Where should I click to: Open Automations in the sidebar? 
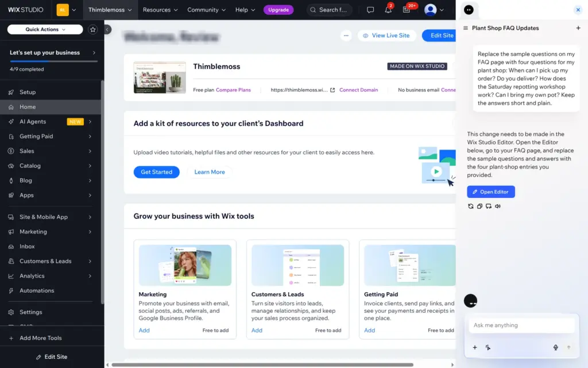(51, 290)
